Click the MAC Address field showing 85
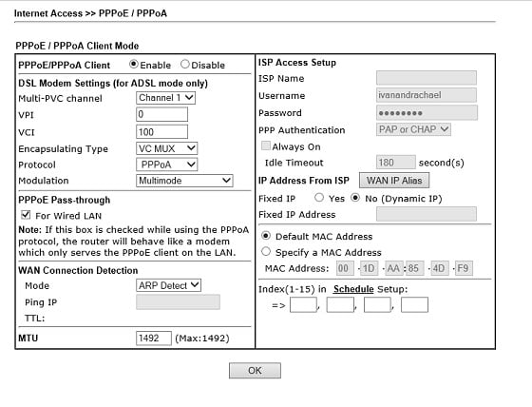This screenshot has height=407, width=532. click(x=415, y=268)
